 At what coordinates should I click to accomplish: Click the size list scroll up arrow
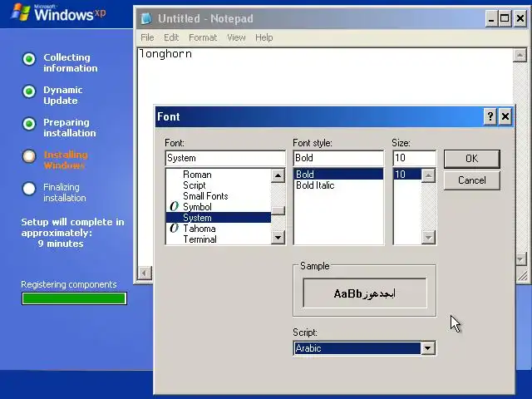[x=429, y=175]
